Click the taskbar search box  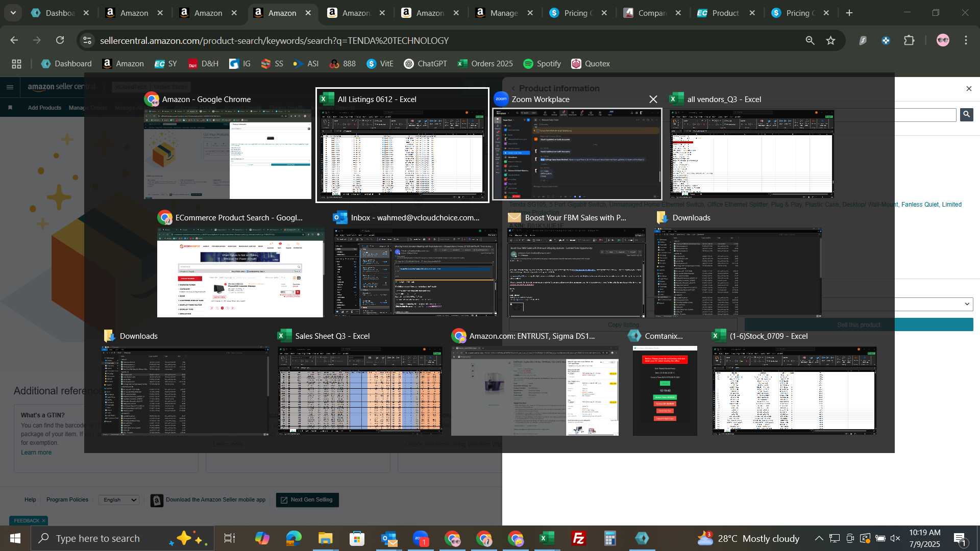tap(122, 538)
